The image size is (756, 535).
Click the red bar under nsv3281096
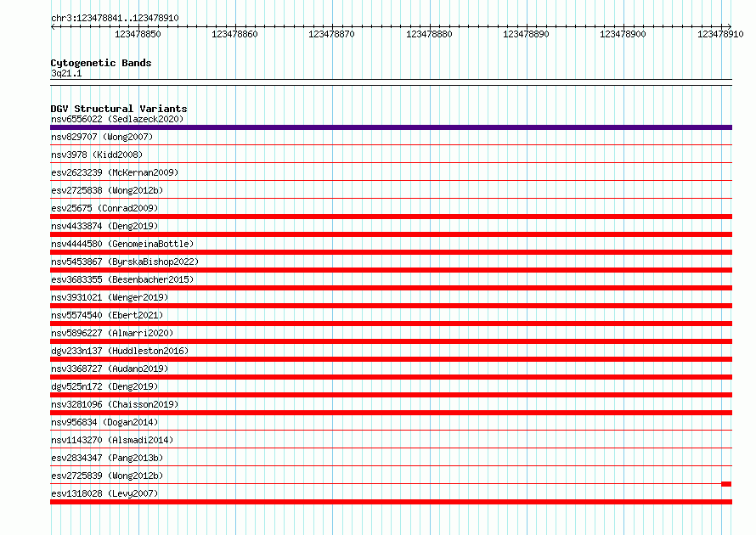(391, 413)
